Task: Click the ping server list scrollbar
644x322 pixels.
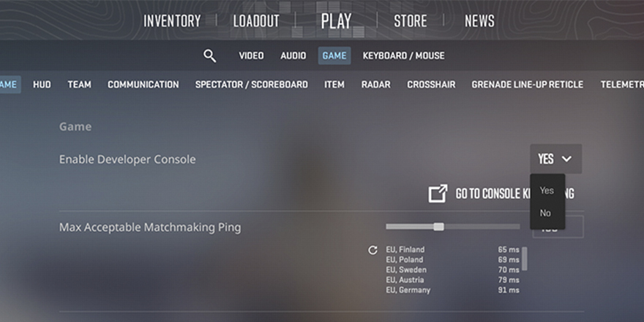Action: pyautogui.click(x=525, y=258)
